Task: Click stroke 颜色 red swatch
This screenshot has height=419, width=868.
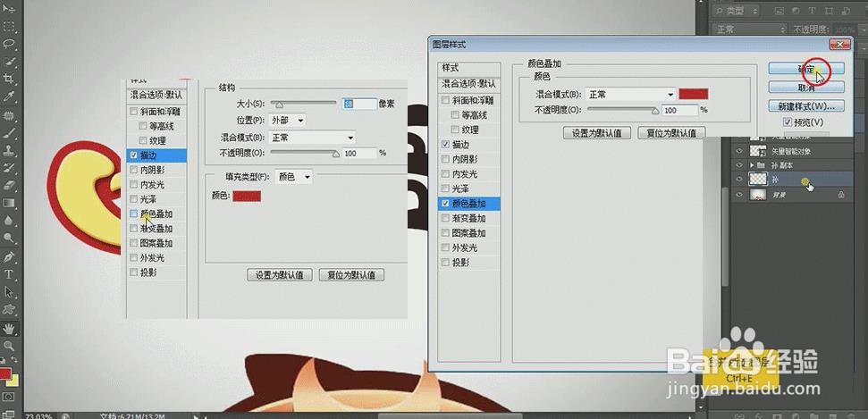Action: 247,196
